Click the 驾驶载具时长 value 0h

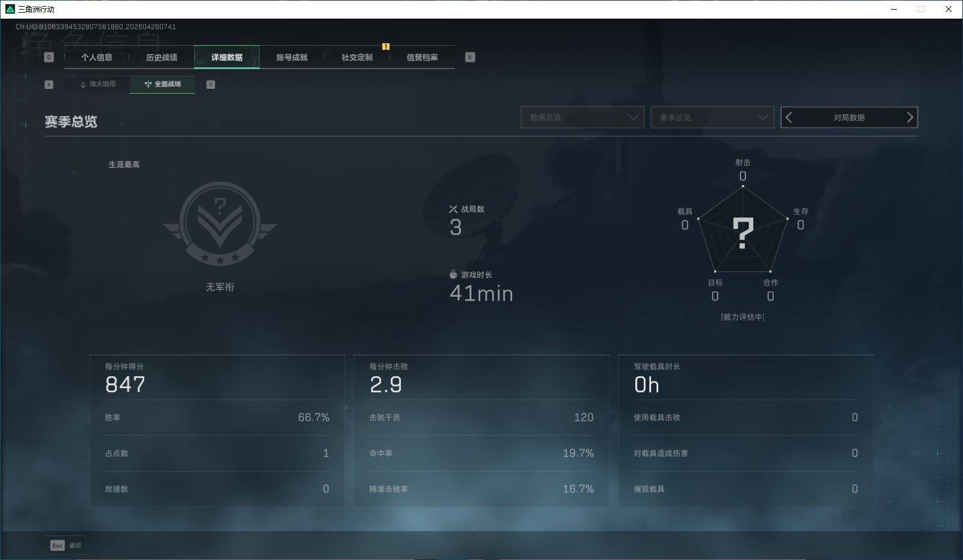tap(647, 385)
